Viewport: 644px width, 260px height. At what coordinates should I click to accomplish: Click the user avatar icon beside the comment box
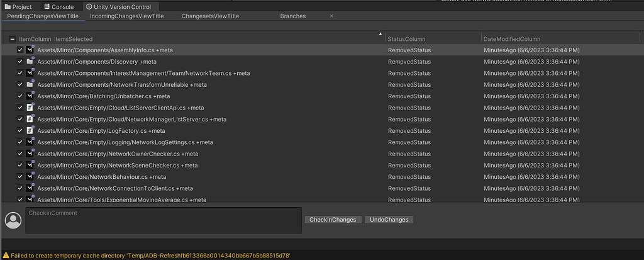tap(13, 220)
